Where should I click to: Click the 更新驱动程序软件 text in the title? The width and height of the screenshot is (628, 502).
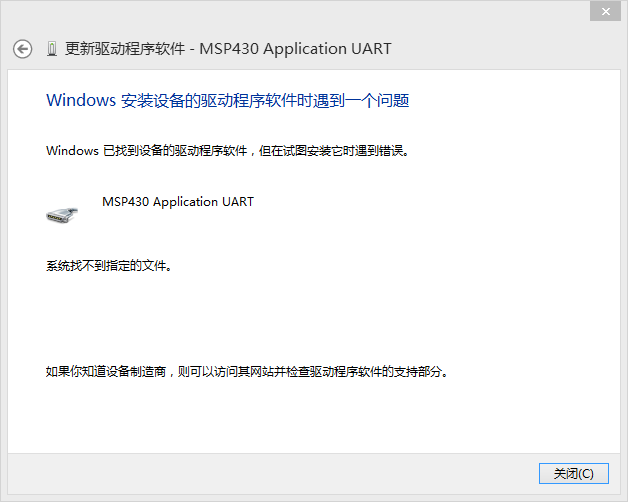coord(125,49)
